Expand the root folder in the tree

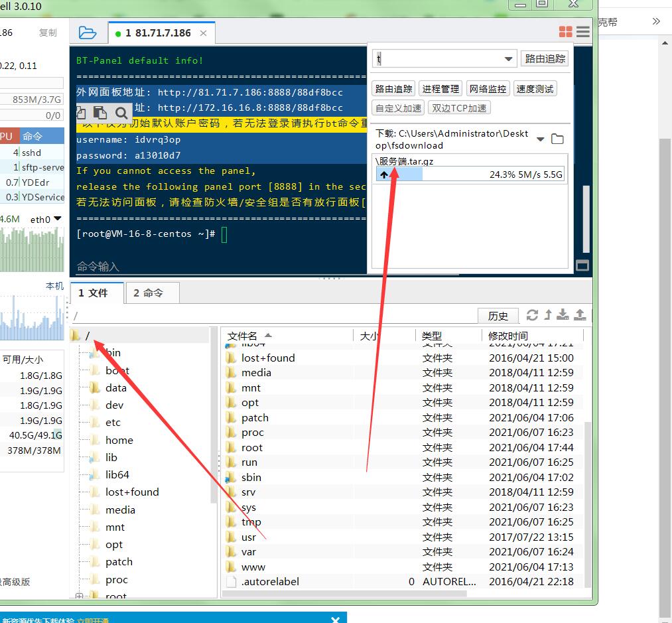pyautogui.click(x=80, y=596)
